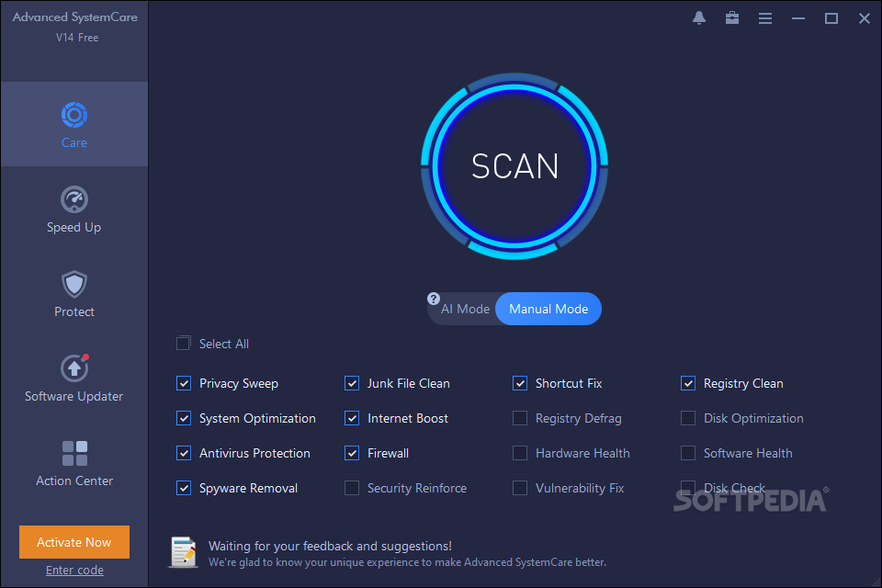Select the Speed Up tab label
The width and height of the screenshot is (882, 588).
[x=73, y=227]
